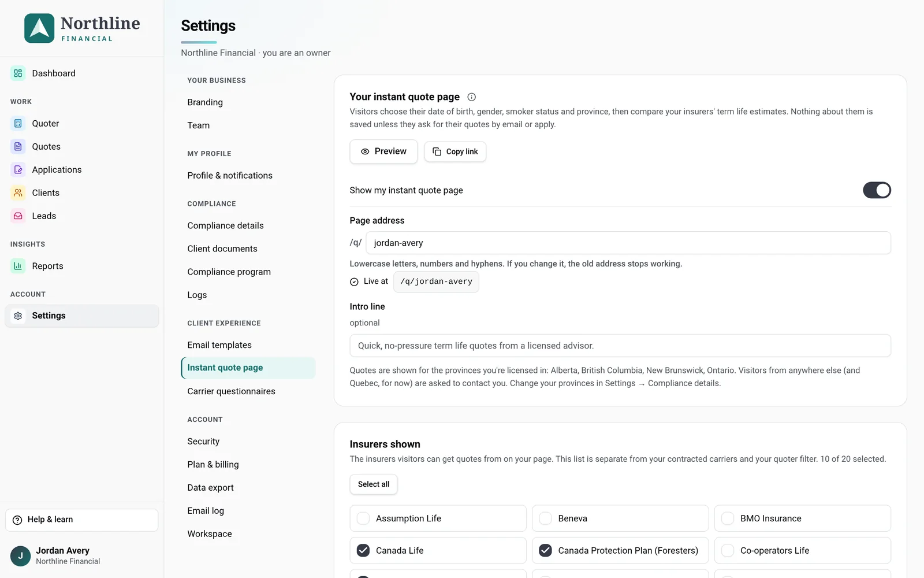This screenshot has height=578, width=924.
Task: Open the Team settings section
Action: 248,125
